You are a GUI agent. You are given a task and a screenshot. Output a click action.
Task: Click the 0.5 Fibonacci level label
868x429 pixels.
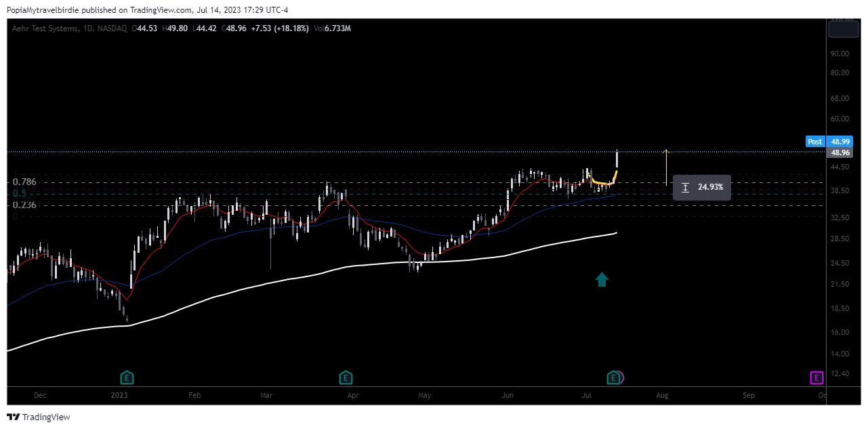click(x=19, y=193)
